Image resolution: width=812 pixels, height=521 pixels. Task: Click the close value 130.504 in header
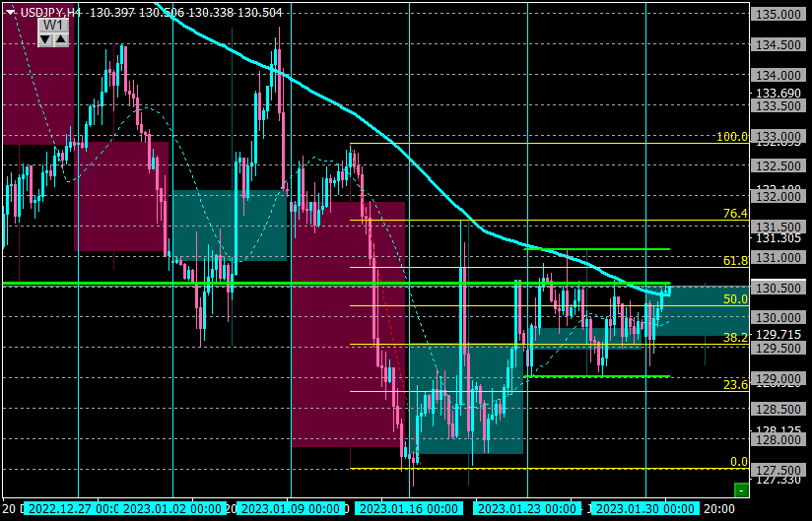point(261,13)
